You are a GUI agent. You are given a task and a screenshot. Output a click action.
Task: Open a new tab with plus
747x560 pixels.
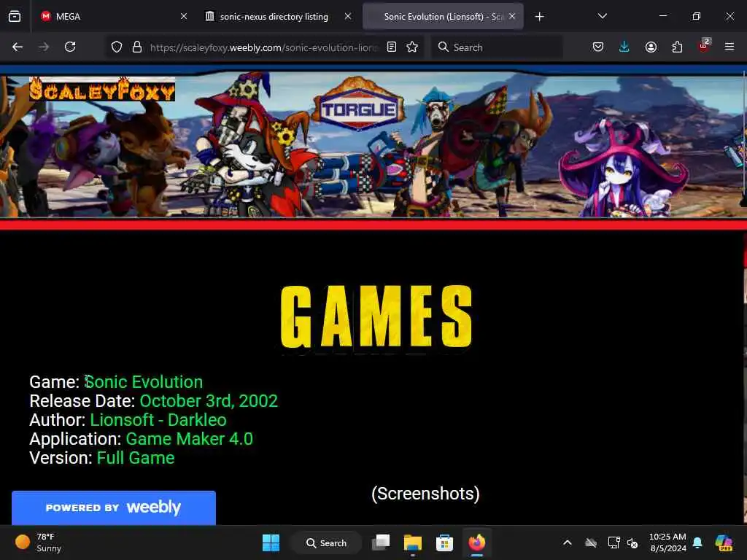[x=539, y=17]
